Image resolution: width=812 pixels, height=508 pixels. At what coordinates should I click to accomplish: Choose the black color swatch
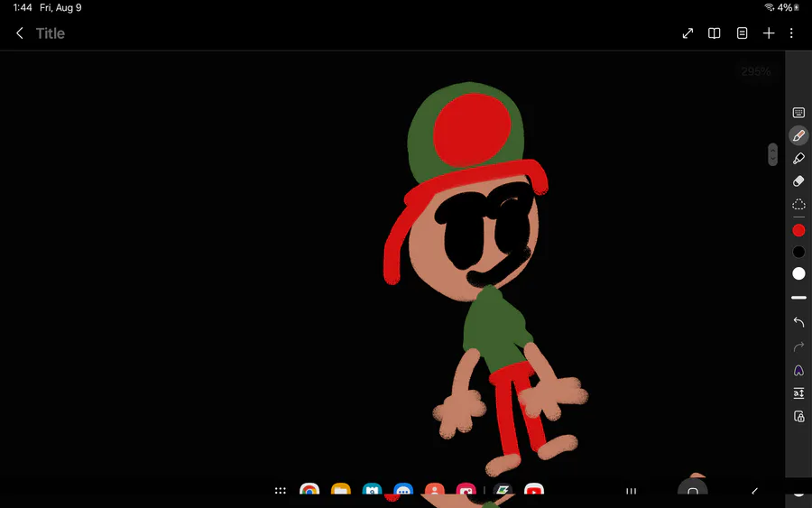[x=798, y=252]
